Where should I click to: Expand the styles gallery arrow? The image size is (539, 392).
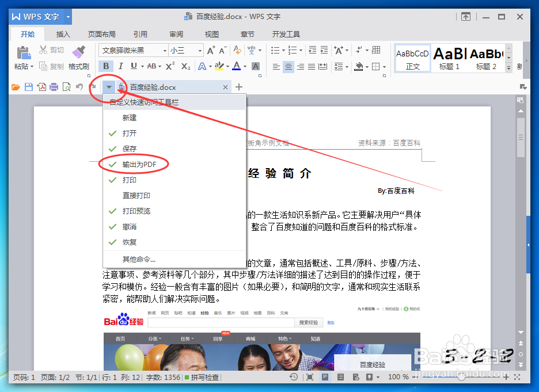coord(509,68)
